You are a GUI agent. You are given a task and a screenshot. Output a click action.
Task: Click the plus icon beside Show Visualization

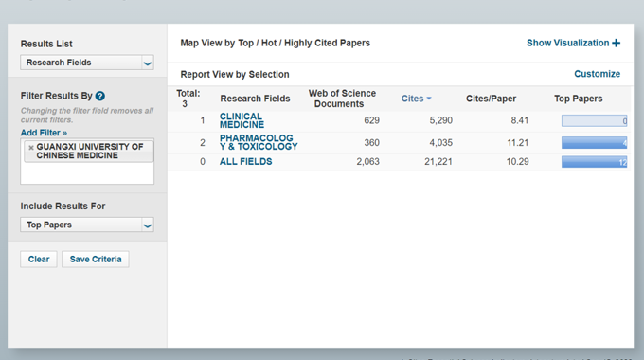point(617,44)
